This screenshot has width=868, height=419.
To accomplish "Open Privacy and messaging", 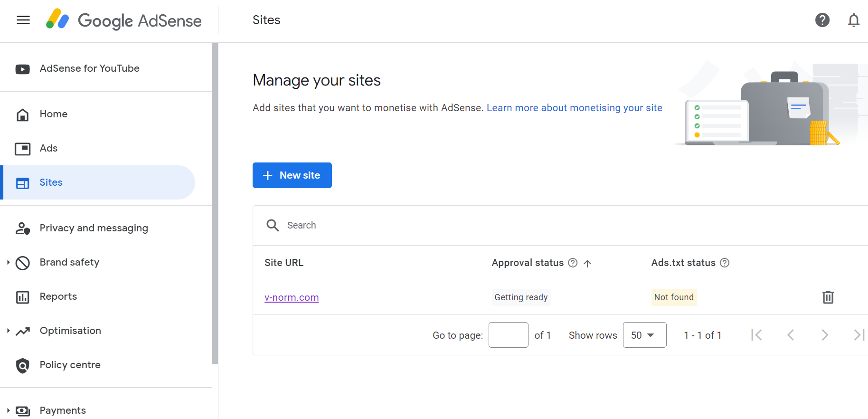I will (x=94, y=228).
